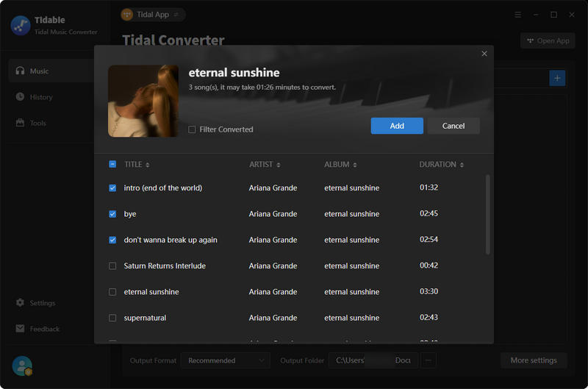The height and width of the screenshot is (389, 588).
Task: Click the title "Saturn Returns Interlude"
Action: pos(165,265)
